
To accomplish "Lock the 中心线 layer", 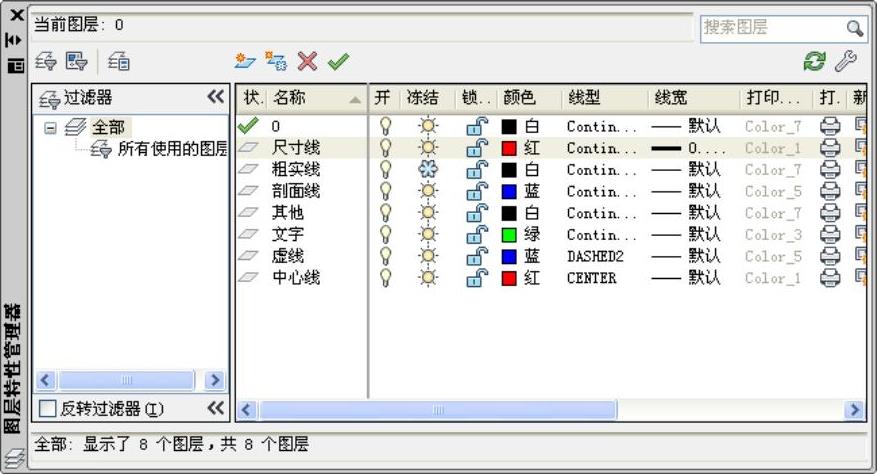I will pyautogui.click(x=476, y=278).
